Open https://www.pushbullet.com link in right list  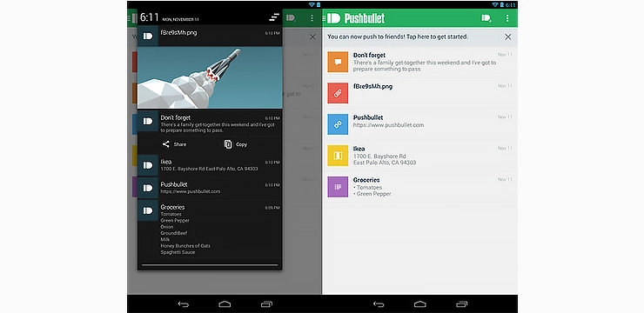[388, 125]
